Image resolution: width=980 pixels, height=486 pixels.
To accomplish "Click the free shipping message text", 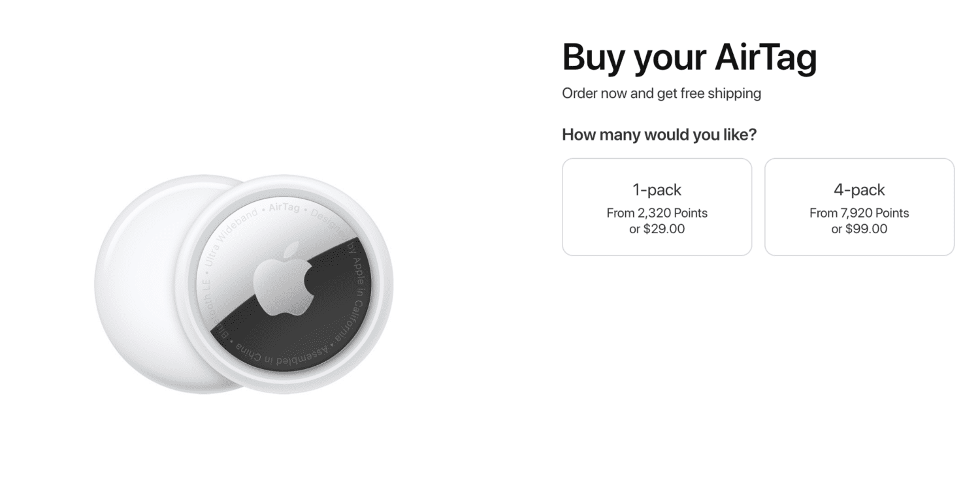I will pyautogui.click(x=661, y=93).
